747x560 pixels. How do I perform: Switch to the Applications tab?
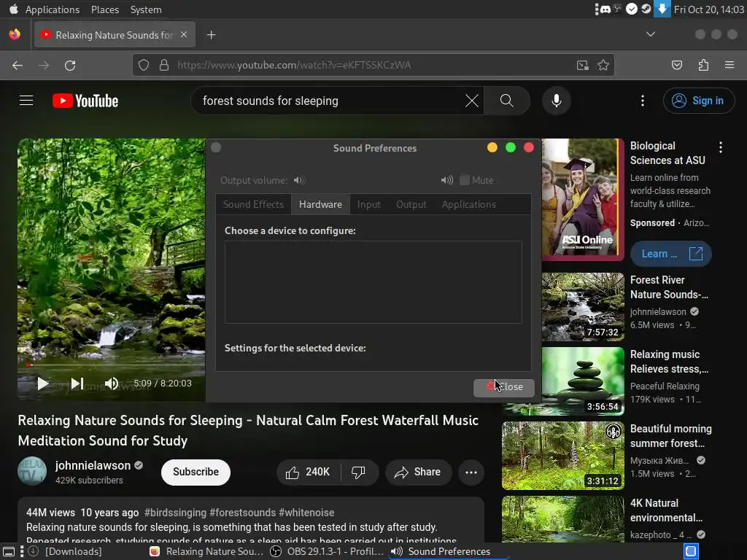click(469, 204)
